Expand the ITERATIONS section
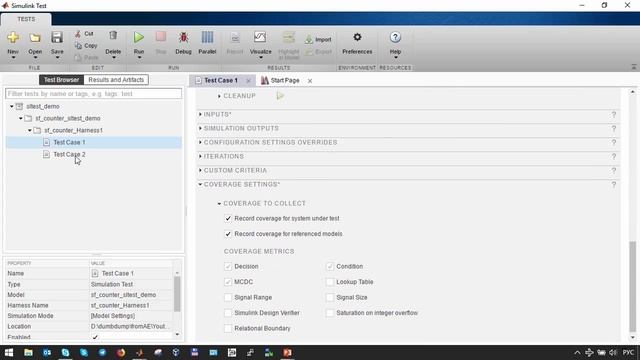Viewport: 640px width, 360px height. click(x=200, y=156)
